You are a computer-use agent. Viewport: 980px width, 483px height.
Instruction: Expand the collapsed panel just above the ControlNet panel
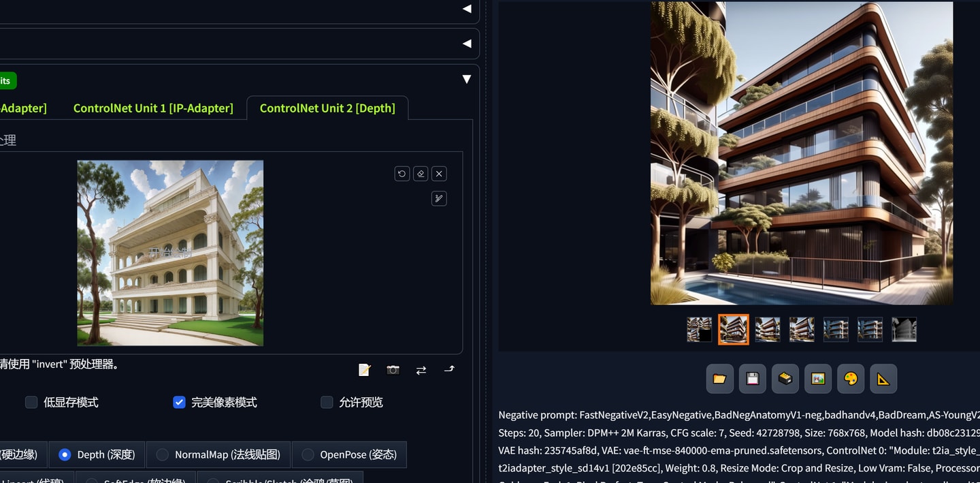[x=466, y=44]
